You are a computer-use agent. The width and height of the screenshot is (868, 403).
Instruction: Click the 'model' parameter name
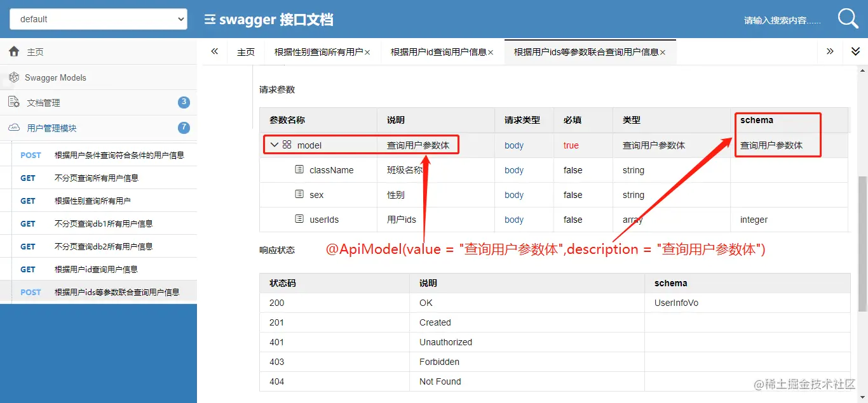coord(309,145)
